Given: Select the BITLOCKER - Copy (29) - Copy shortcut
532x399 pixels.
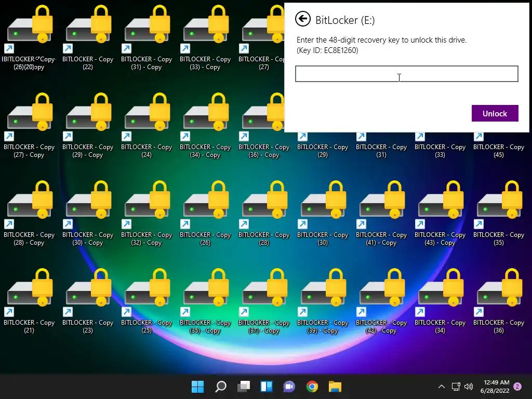Looking at the screenshot, I should (x=88, y=125).
